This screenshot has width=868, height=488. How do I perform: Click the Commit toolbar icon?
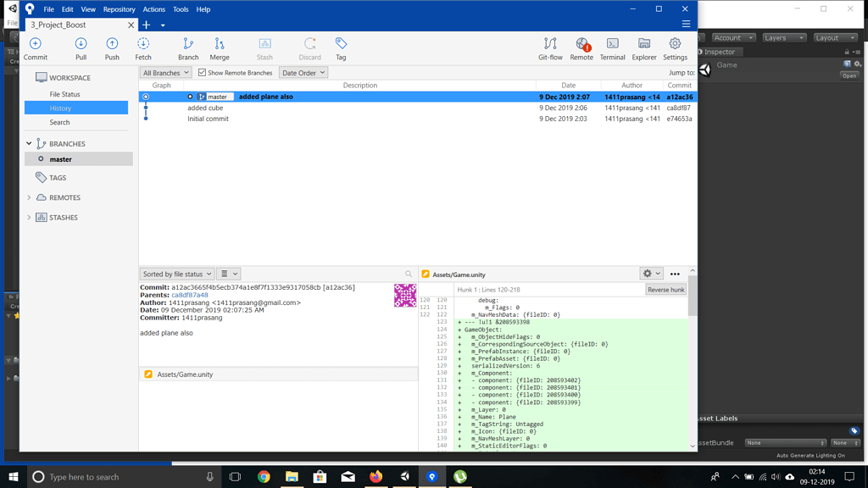click(x=36, y=48)
